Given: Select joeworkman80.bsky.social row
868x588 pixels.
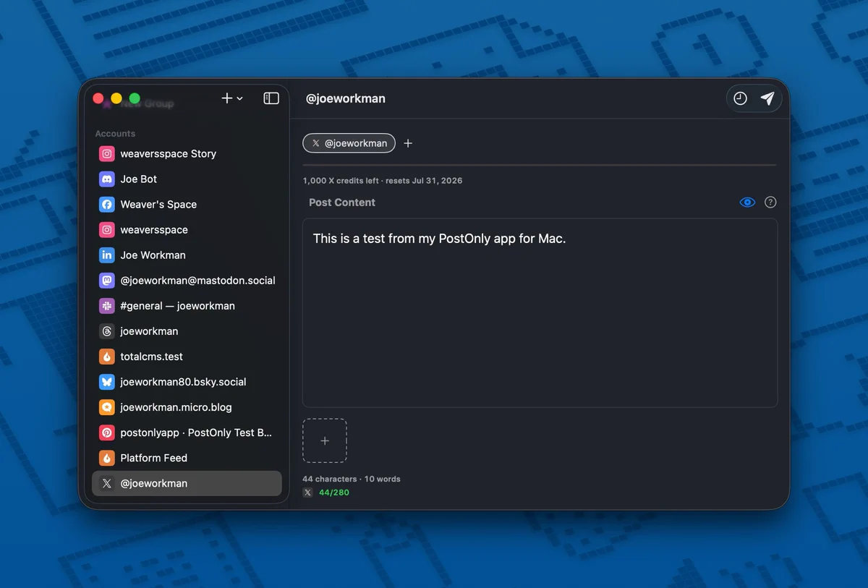Looking at the screenshot, I should click(187, 382).
